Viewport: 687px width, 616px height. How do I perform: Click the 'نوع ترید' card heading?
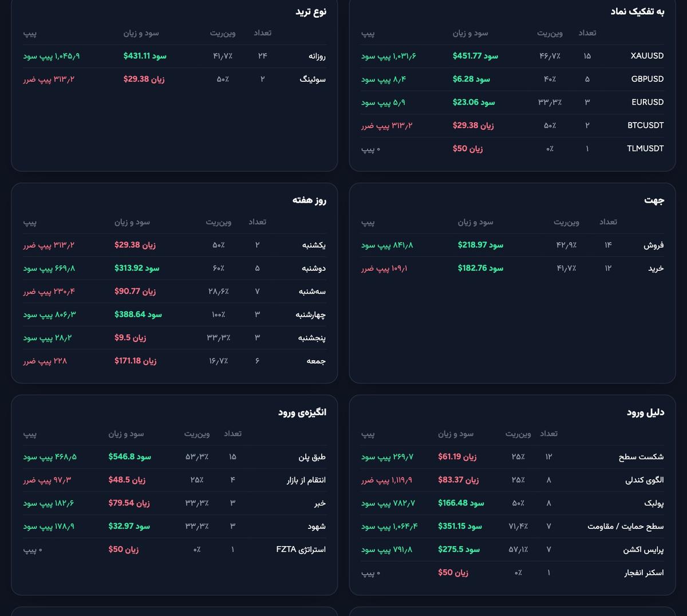coord(311,11)
